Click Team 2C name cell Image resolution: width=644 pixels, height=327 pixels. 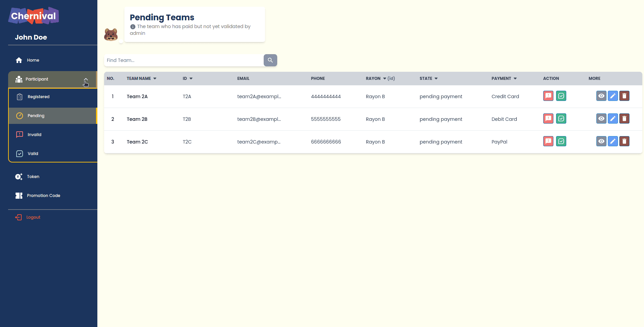click(x=137, y=142)
